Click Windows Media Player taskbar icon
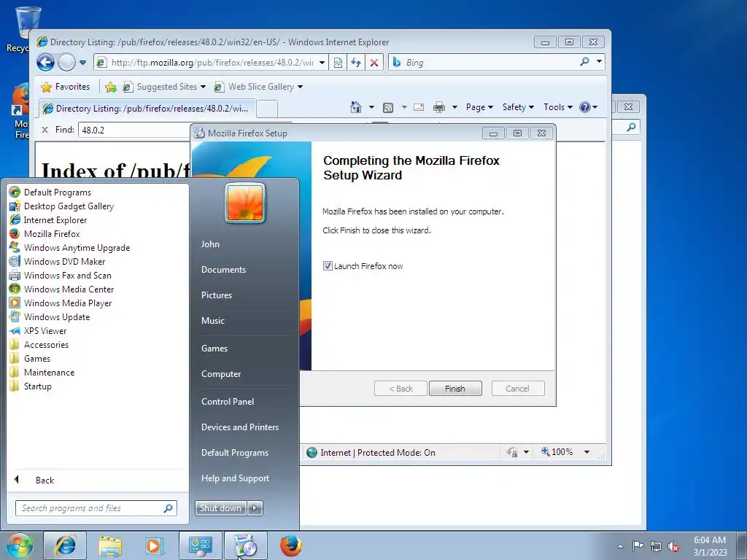The image size is (747, 560). click(155, 545)
